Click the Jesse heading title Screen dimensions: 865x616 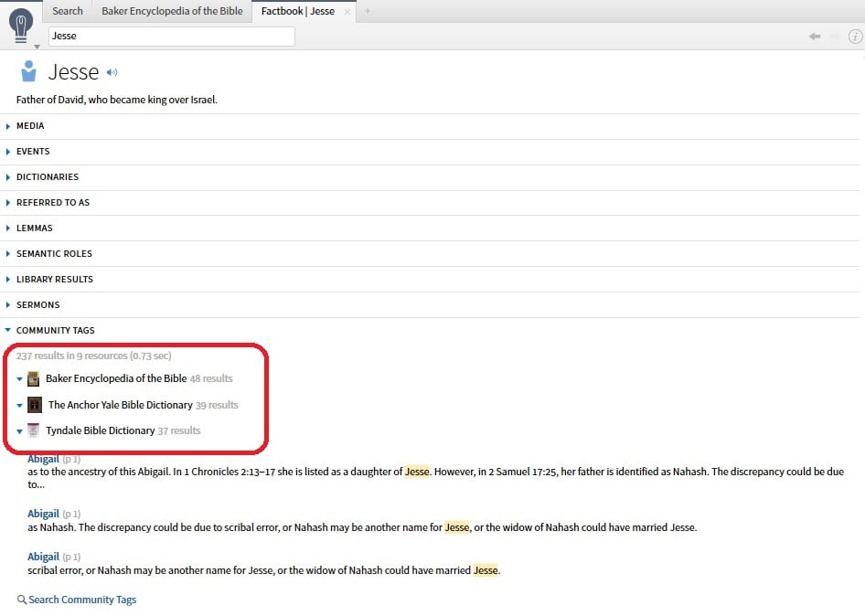[73, 72]
